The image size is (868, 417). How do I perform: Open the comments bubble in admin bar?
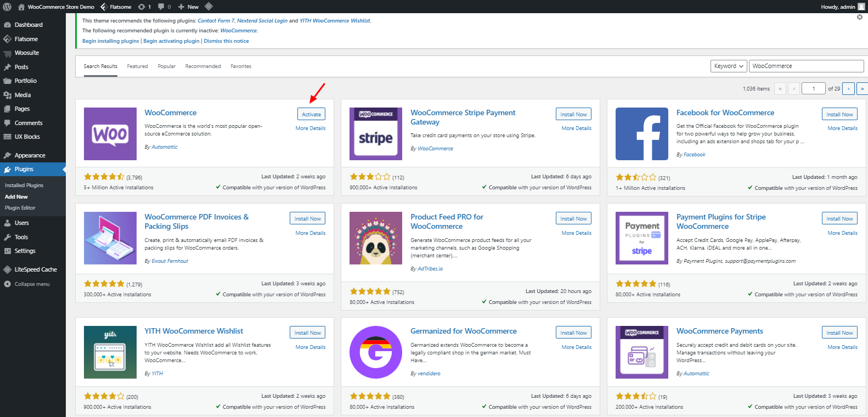tap(161, 7)
